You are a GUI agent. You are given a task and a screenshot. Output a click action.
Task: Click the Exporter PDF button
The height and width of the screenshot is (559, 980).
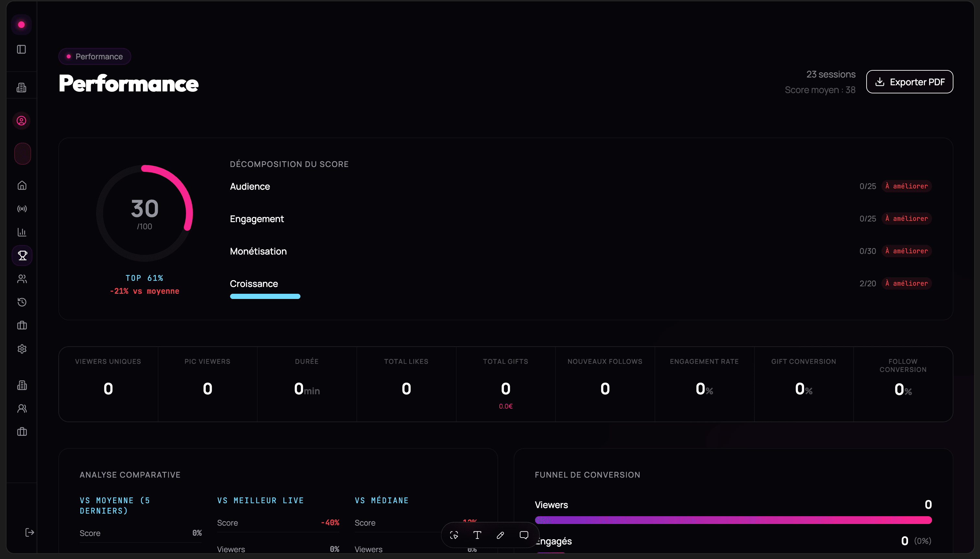[909, 82]
